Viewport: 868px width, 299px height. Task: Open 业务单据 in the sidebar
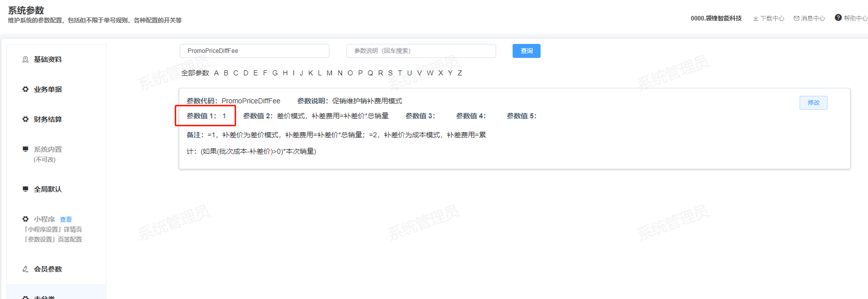pos(48,89)
